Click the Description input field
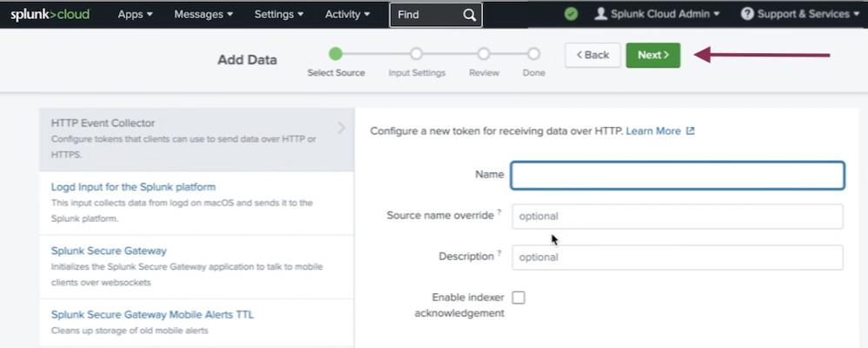868x348 pixels. tap(678, 258)
